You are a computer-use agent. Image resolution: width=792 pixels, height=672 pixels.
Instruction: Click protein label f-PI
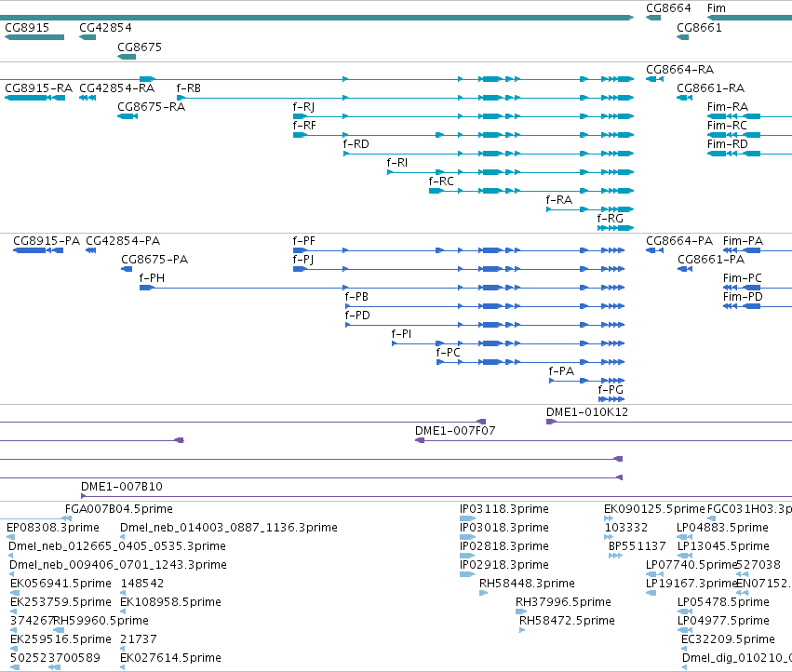(401, 333)
